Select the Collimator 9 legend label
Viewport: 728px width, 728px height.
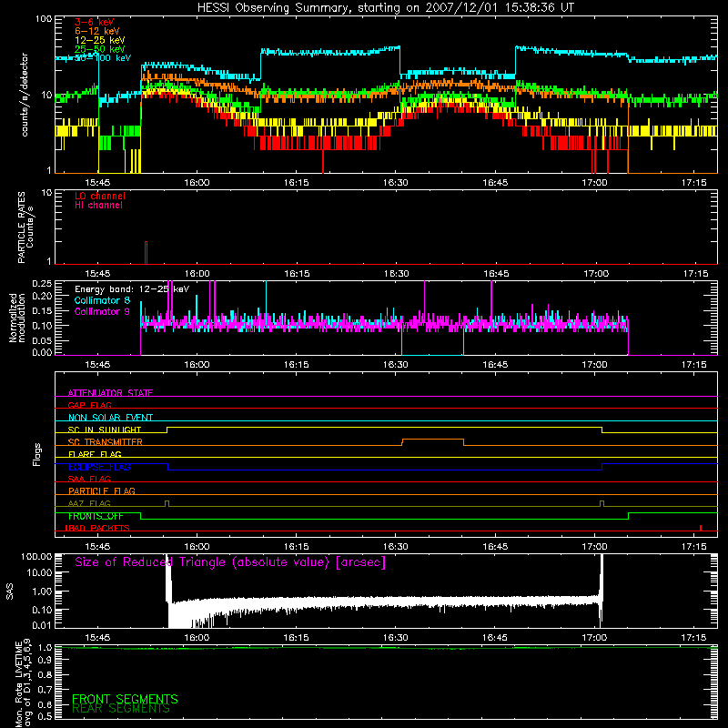[102, 311]
